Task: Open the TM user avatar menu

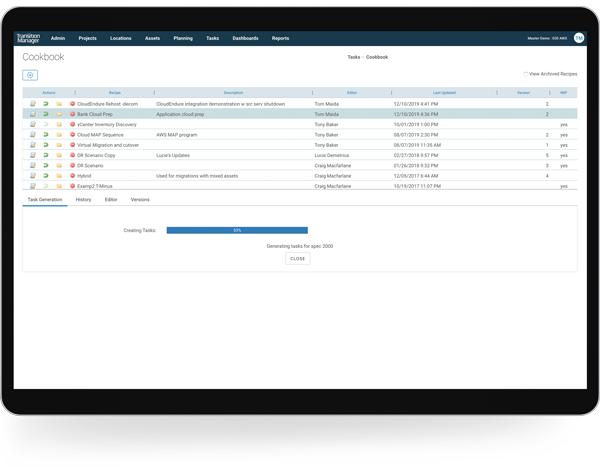Action: (x=579, y=38)
